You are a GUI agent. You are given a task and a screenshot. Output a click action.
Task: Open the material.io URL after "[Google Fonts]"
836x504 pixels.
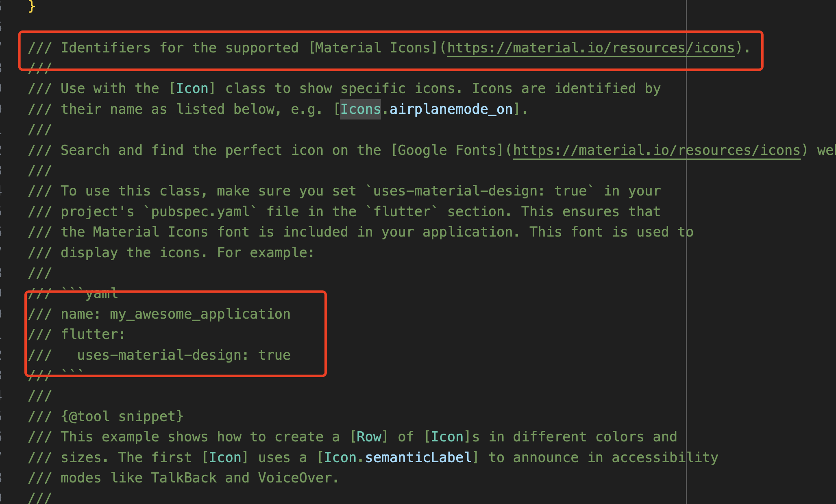[x=657, y=150]
